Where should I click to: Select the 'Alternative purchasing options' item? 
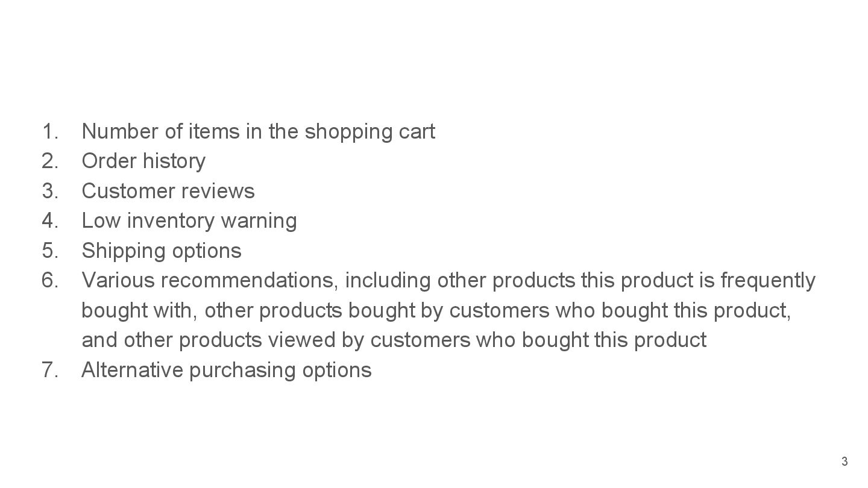[x=227, y=369]
